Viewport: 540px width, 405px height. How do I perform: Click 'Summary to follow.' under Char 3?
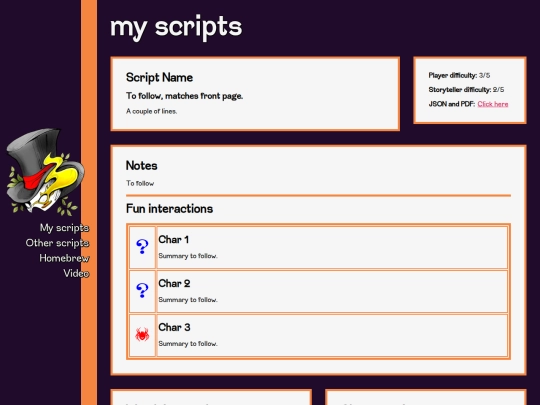pyautogui.click(x=188, y=344)
